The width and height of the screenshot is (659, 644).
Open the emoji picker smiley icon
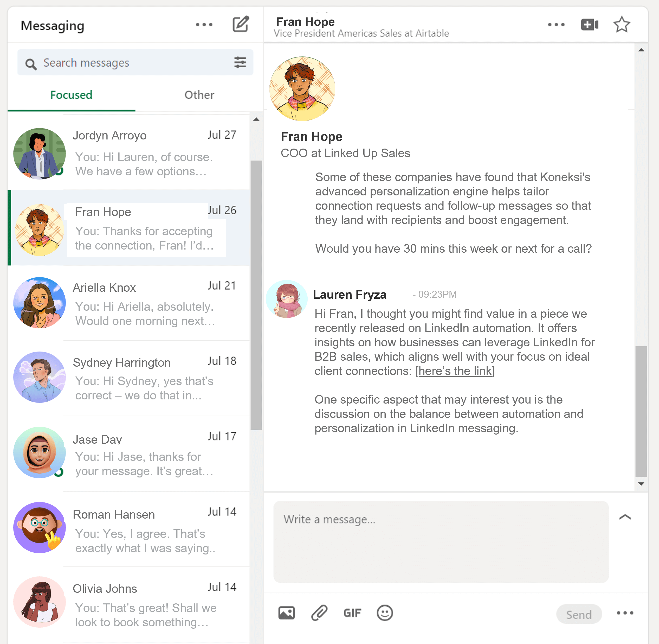tap(384, 613)
